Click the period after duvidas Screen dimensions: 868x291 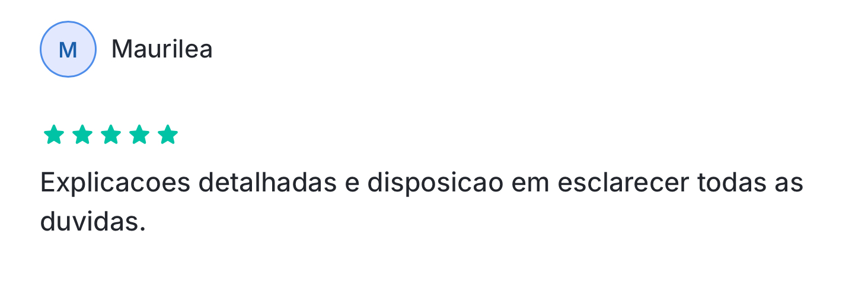click(142, 230)
